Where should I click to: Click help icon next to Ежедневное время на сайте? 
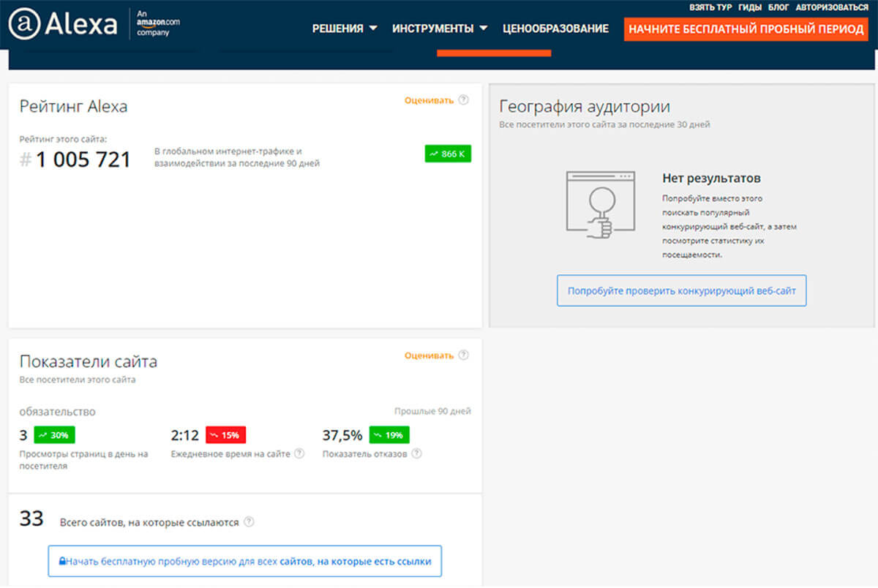click(x=298, y=453)
